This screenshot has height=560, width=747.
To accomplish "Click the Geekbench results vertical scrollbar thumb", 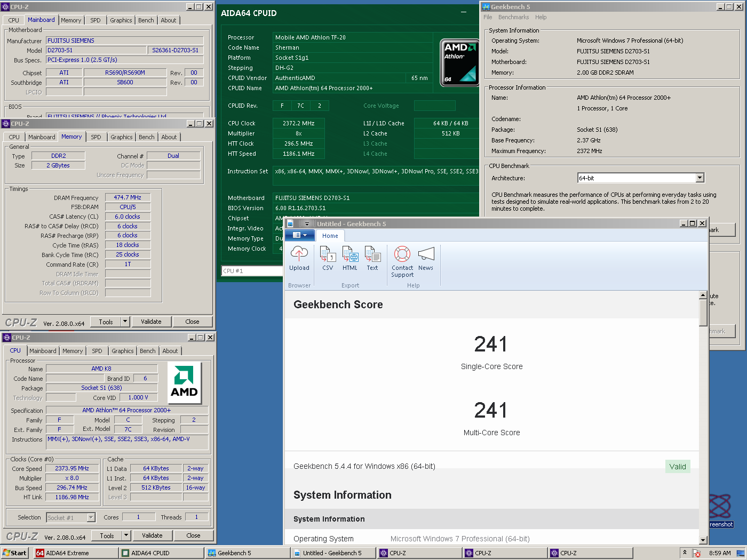I will click(x=703, y=313).
